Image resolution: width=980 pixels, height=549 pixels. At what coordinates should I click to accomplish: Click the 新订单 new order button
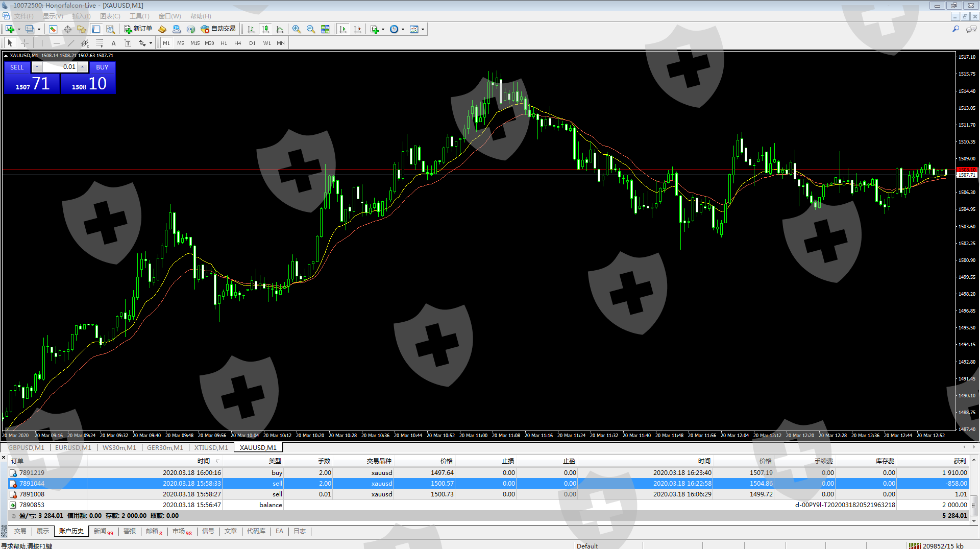coord(138,29)
